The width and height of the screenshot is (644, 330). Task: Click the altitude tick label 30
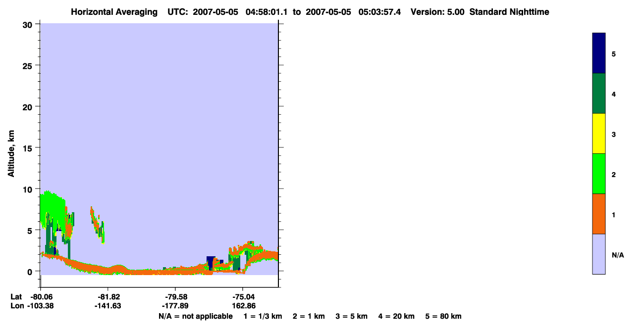(29, 24)
